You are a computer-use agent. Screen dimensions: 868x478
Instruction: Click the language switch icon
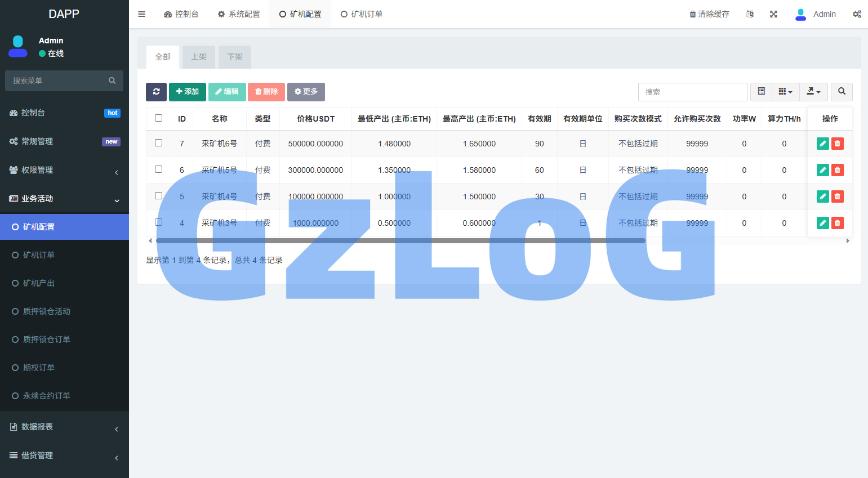pyautogui.click(x=750, y=14)
